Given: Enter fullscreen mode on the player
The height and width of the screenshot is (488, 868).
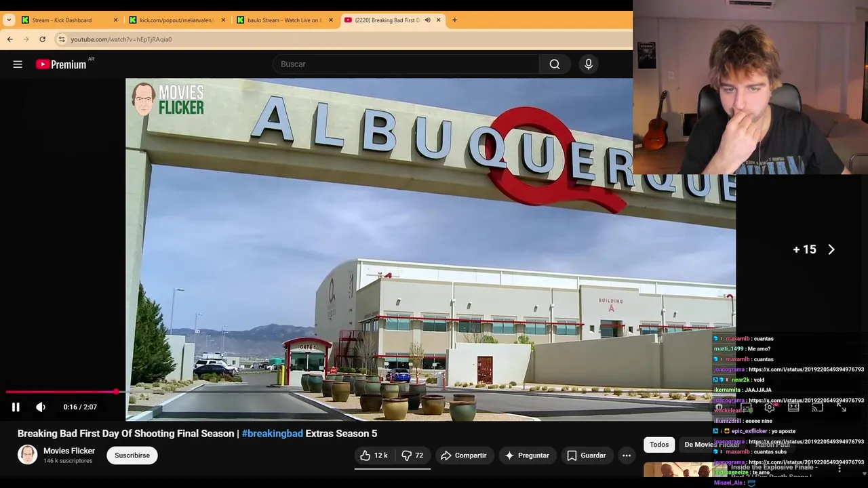Looking at the screenshot, I should point(842,407).
